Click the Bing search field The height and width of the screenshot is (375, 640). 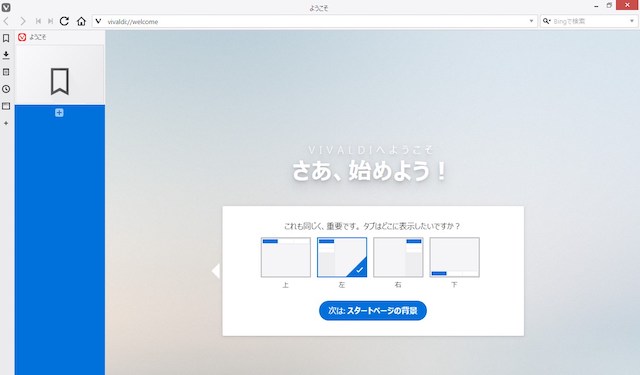click(x=590, y=21)
